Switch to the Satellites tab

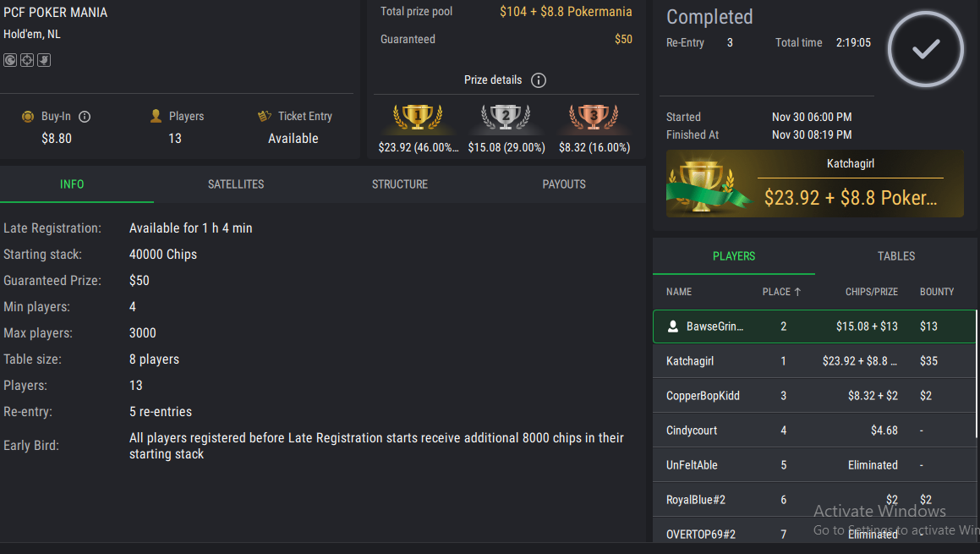[236, 184]
